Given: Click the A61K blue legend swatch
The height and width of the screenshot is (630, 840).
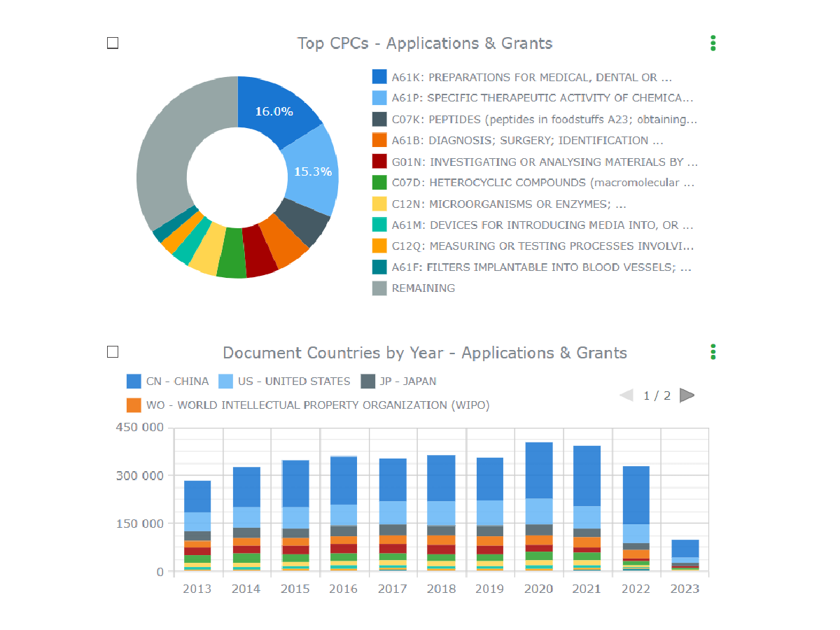Looking at the screenshot, I should tap(379, 77).
